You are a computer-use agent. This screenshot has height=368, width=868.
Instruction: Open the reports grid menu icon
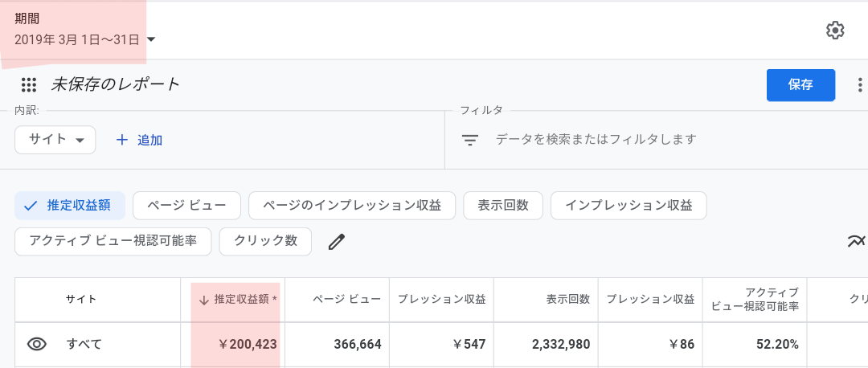pos(29,84)
